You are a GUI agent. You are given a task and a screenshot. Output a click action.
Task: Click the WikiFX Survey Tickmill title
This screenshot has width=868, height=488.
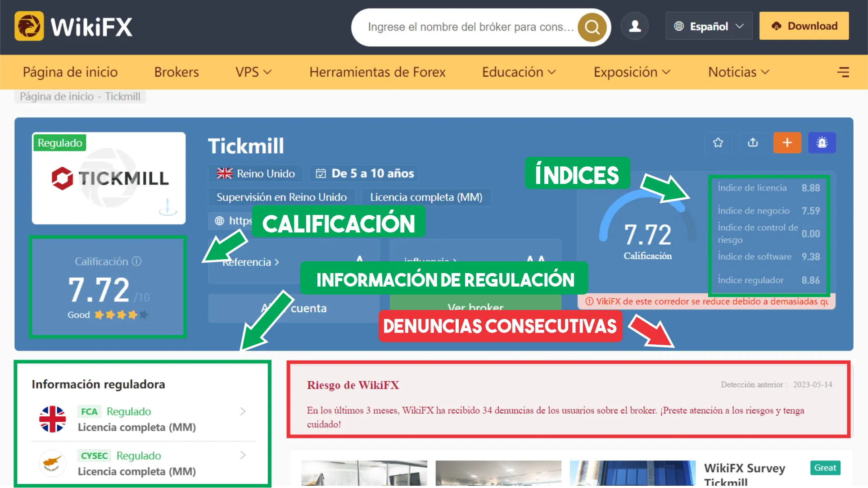pos(745,474)
